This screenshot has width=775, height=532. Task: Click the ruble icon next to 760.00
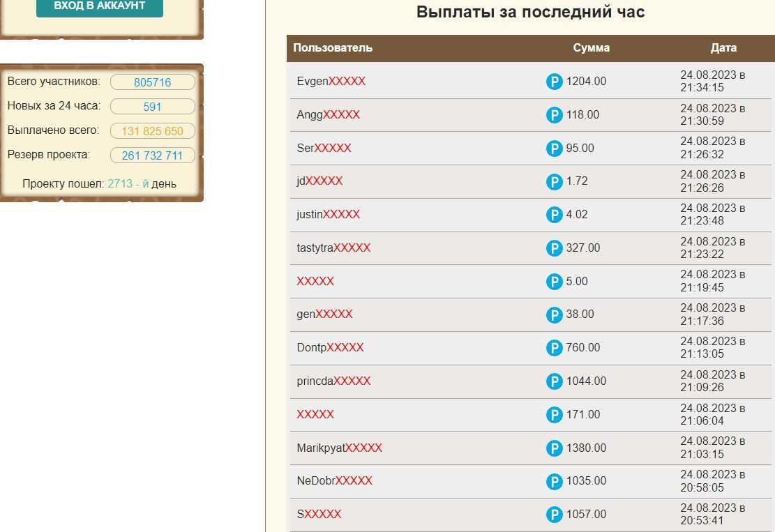pos(554,348)
